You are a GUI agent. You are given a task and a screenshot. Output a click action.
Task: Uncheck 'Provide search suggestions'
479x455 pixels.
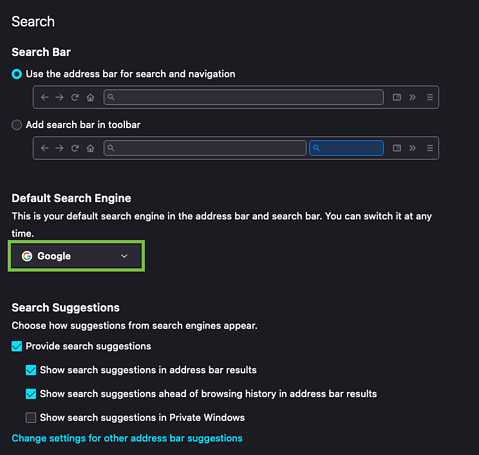(17, 346)
